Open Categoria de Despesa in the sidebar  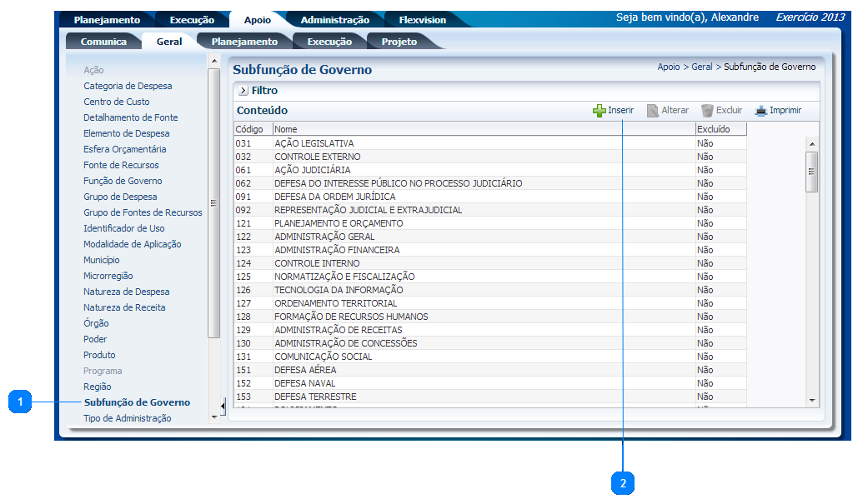[128, 86]
